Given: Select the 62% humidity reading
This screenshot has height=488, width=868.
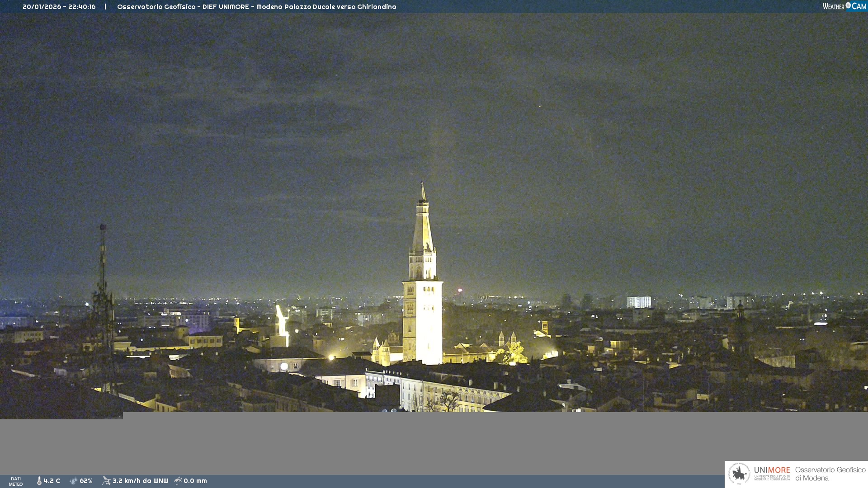Looking at the screenshot, I should [86, 481].
